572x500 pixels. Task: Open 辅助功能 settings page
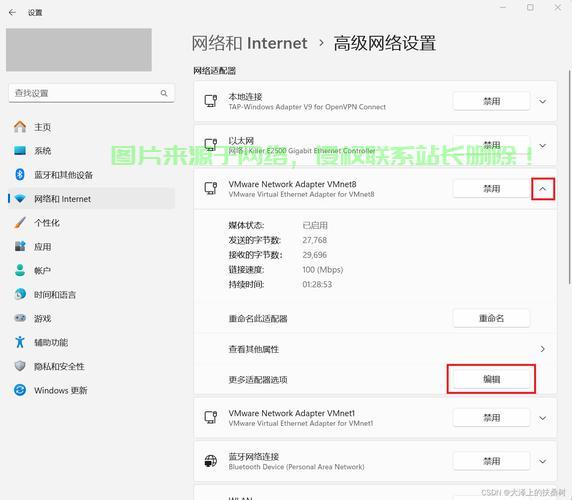pyautogui.click(x=91, y=342)
